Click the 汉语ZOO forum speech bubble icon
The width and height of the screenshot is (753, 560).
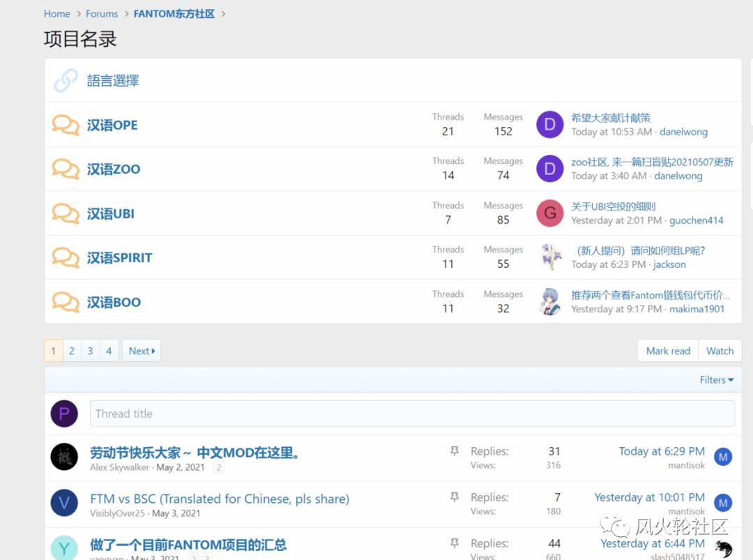click(x=65, y=169)
